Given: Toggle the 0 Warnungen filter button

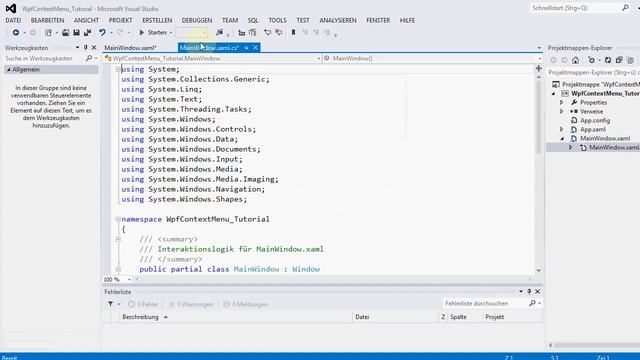Looking at the screenshot, I should (x=191, y=304).
